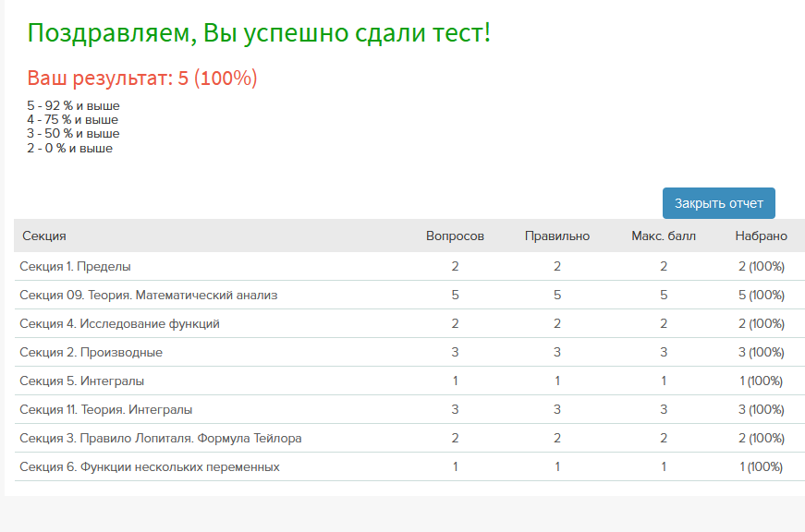Select the 'Набрано' column header
The width and height of the screenshot is (805, 532).
(x=761, y=236)
